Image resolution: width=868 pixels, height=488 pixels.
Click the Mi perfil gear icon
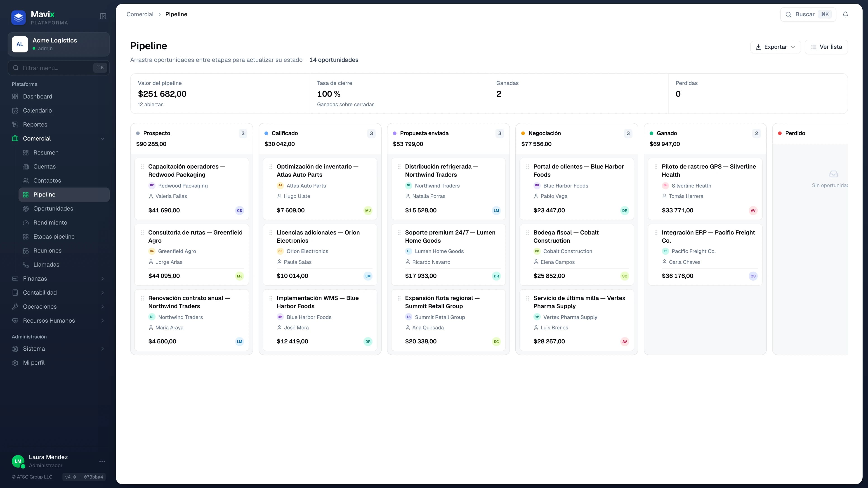[15, 363]
